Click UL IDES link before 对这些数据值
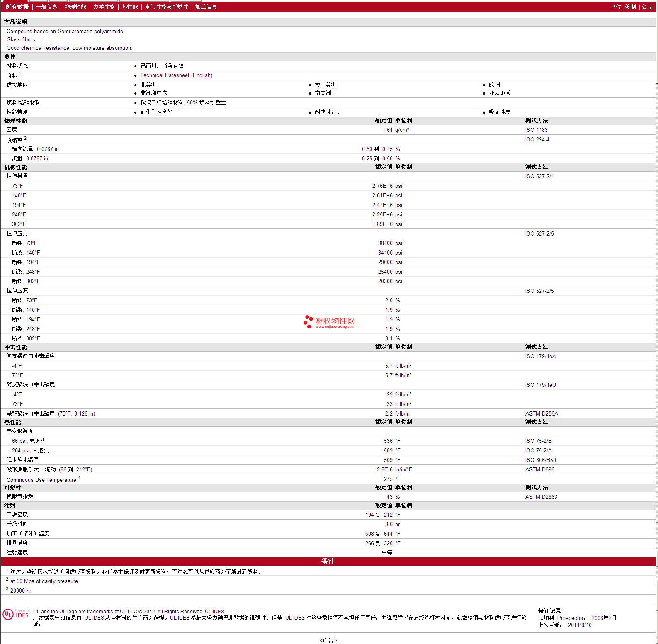This screenshot has width=658, height=644. pyautogui.click(x=295, y=618)
